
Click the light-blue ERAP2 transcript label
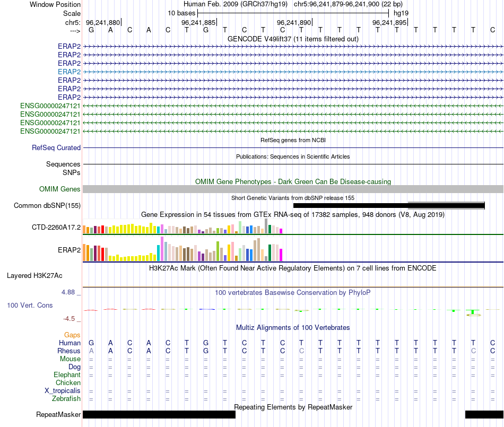point(69,72)
